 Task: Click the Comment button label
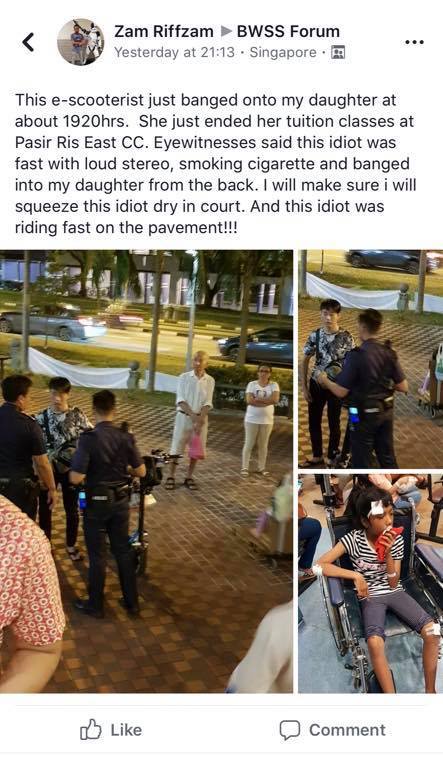tap(347, 730)
